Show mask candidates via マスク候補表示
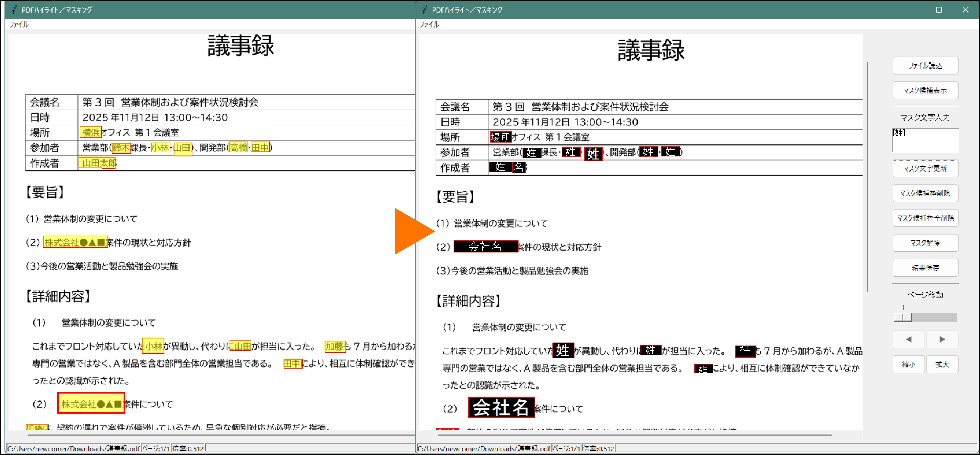Screen dimensions: 980x455 [x=925, y=90]
